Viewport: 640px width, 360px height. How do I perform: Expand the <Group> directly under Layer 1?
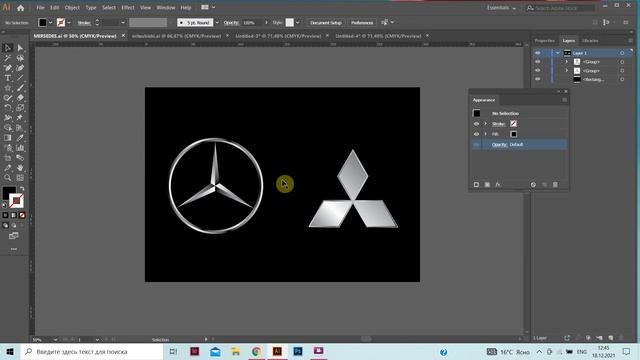[x=567, y=62]
